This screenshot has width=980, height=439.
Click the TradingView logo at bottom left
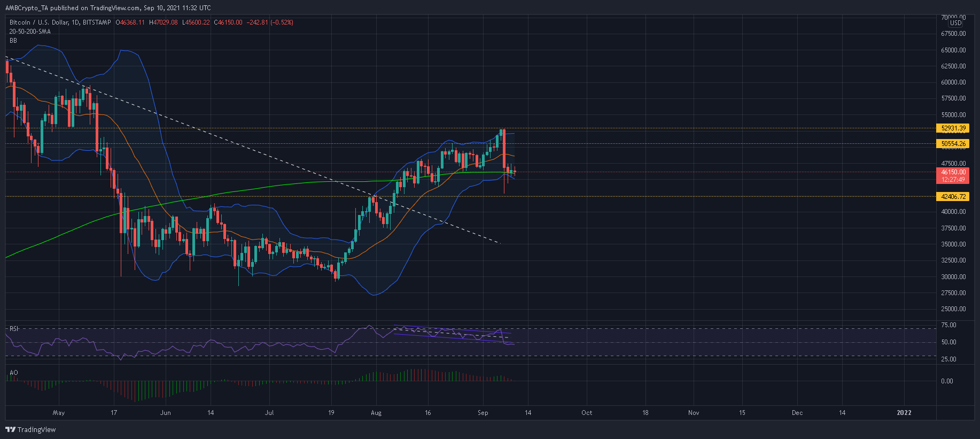[x=30, y=429]
